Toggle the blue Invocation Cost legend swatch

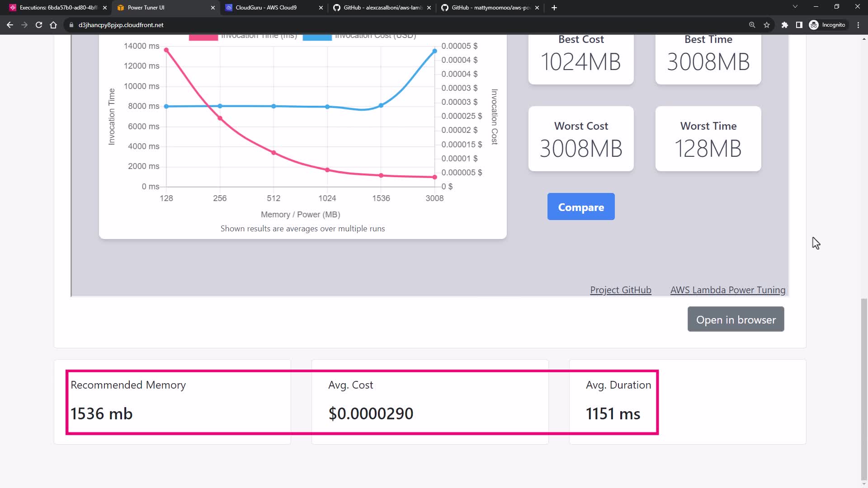pos(317,37)
